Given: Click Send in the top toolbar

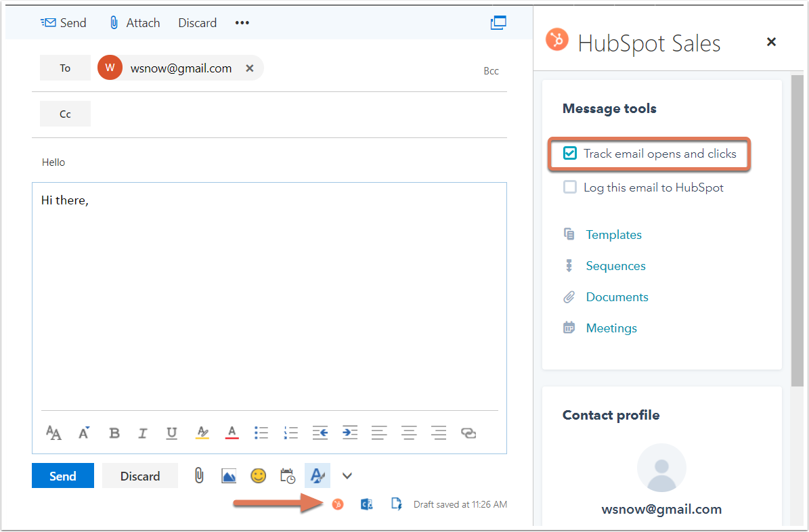Looking at the screenshot, I should pyautogui.click(x=63, y=23).
